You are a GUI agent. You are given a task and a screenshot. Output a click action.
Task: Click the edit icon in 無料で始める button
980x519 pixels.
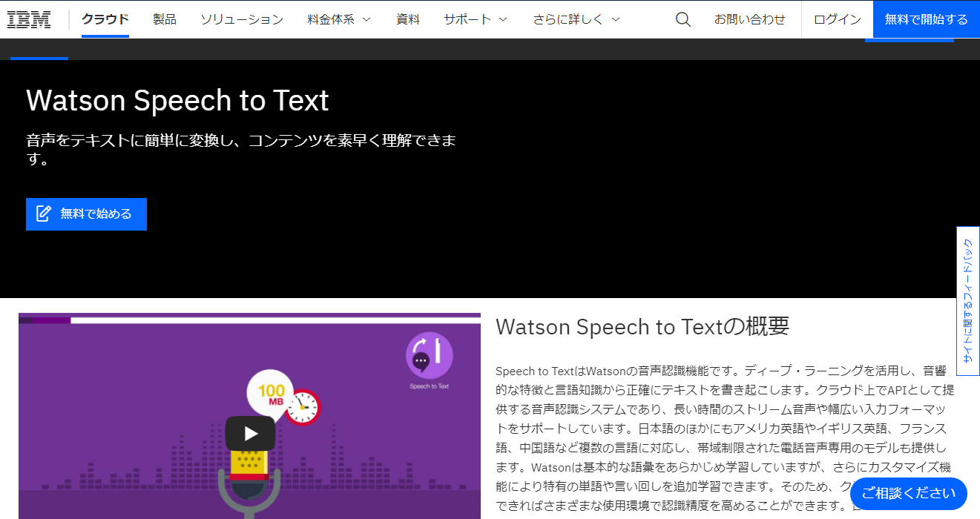[44, 214]
